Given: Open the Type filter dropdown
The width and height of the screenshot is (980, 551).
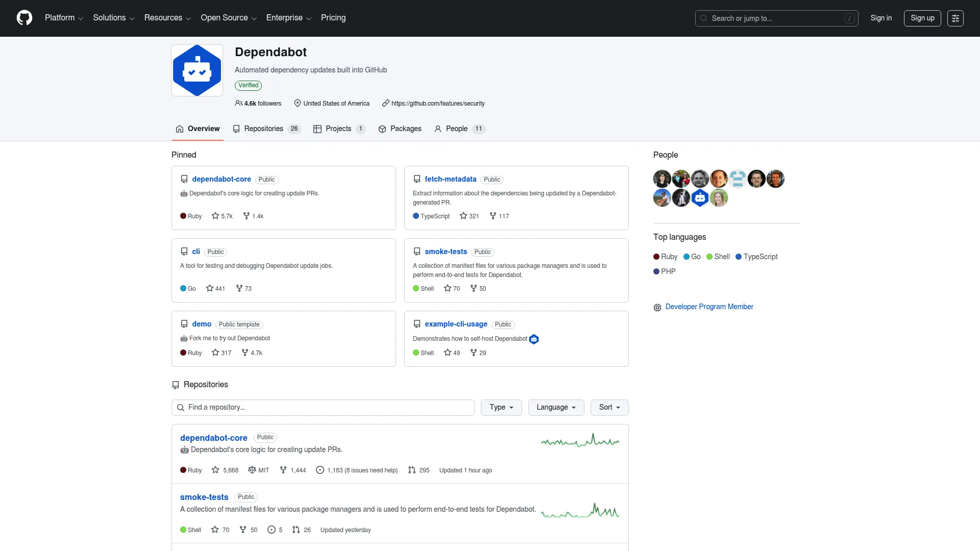Looking at the screenshot, I should click(x=501, y=407).
